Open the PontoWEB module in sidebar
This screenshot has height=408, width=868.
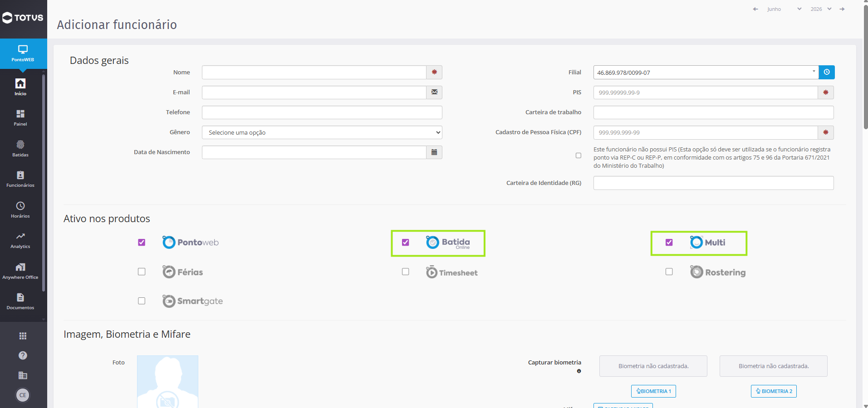(23, 53)
